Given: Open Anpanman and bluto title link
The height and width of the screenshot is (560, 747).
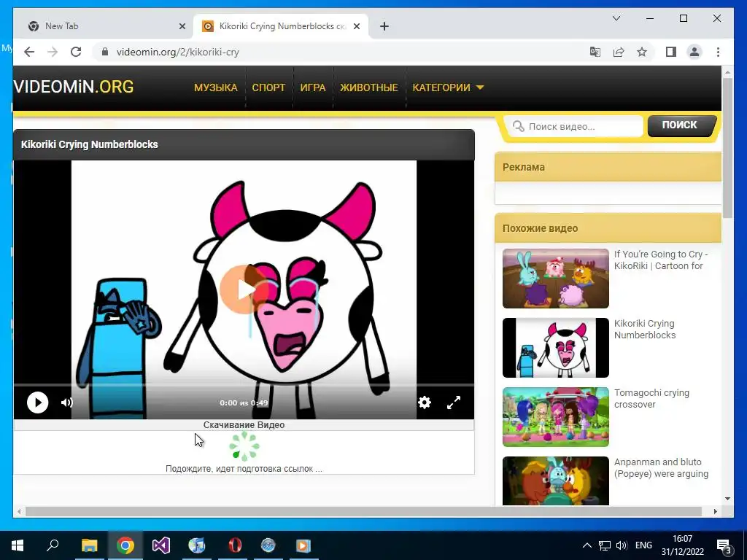Looking at the screenshot, I should tap(661, 467).
